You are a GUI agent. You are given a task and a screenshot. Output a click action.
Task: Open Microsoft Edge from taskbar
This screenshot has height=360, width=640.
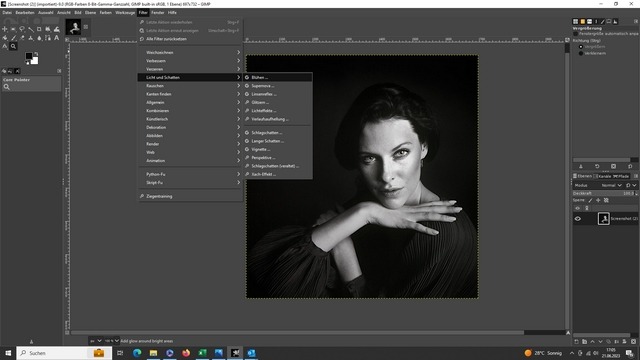(137, 353)
